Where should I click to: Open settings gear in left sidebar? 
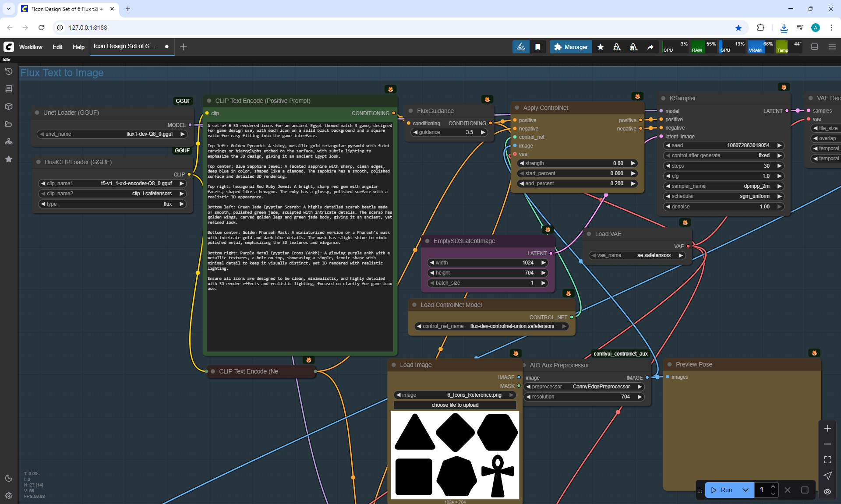coord(8,496)
